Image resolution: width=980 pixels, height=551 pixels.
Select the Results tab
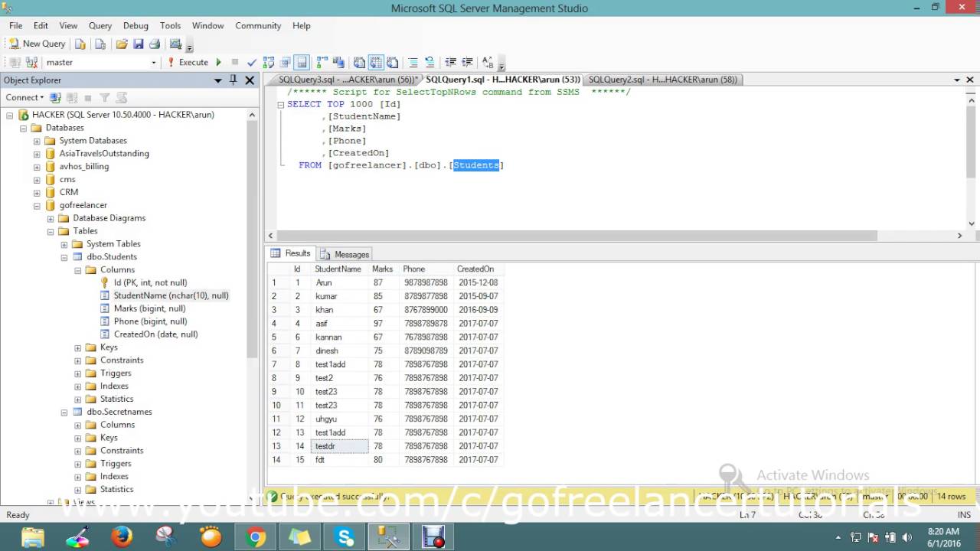coord(291,253)
